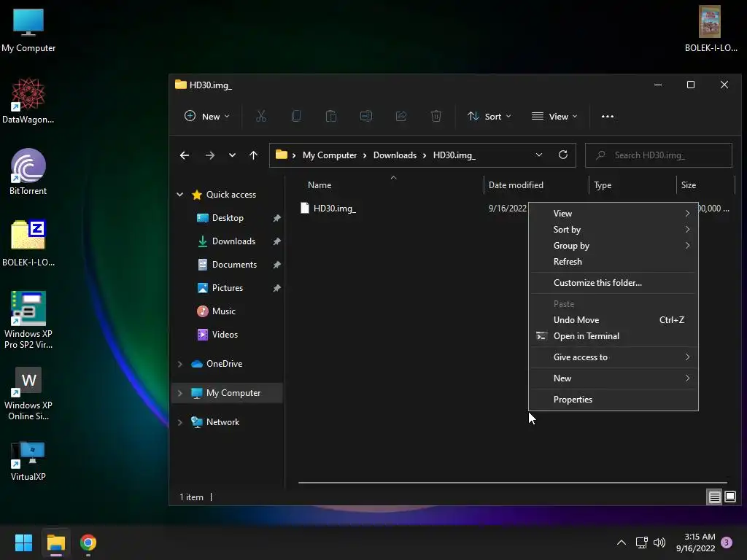This screenshot has height=560, width=747.
Task: Launch the BitTorrent desktop shortcut
Action: point(28,172)
